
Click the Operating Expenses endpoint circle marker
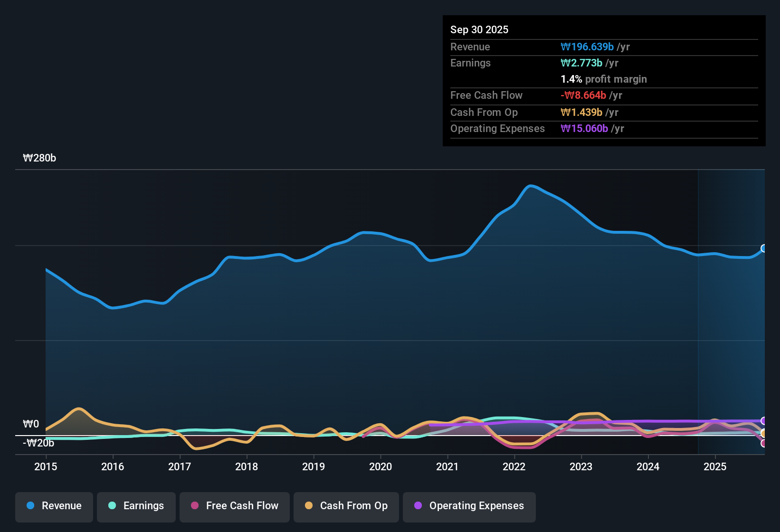coord(763,420)
